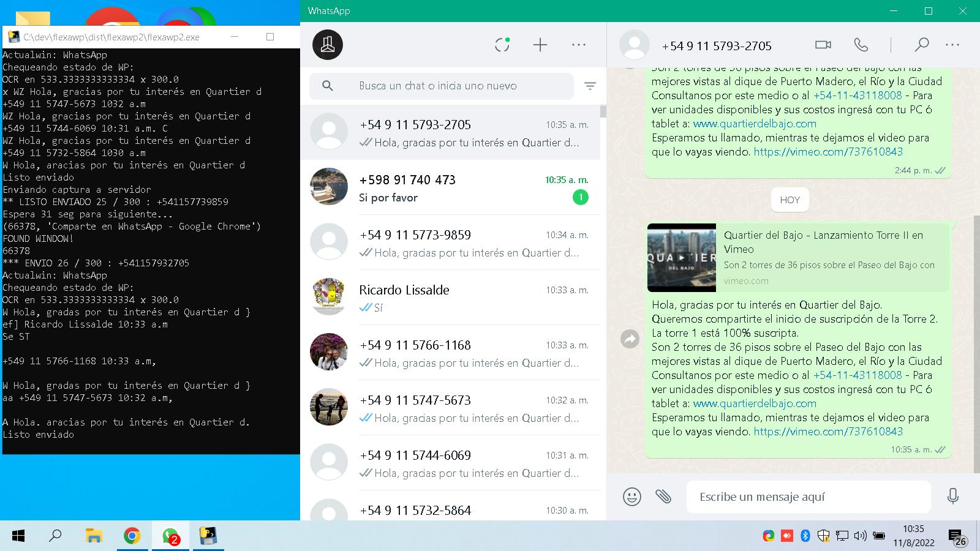The height and width of the screenshot is (551, 980).
Task: Open vimeo link in the 2:44 p. m. message
Action: click(x=828, y=152)
